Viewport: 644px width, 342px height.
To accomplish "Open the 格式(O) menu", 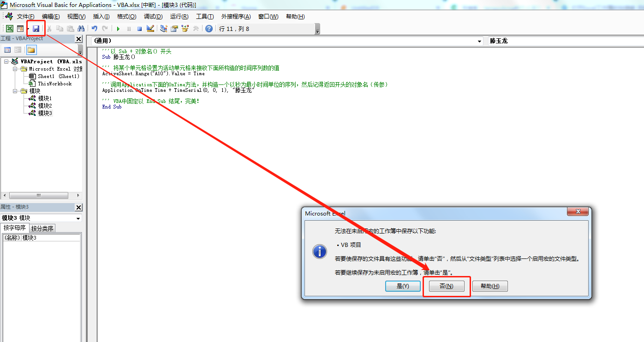I will point(126,17).
